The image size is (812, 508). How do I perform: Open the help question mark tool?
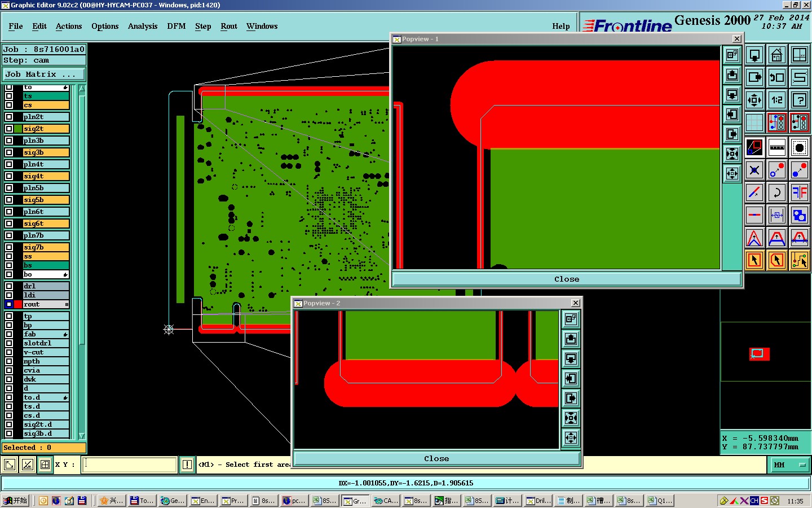tap(800, 100)
